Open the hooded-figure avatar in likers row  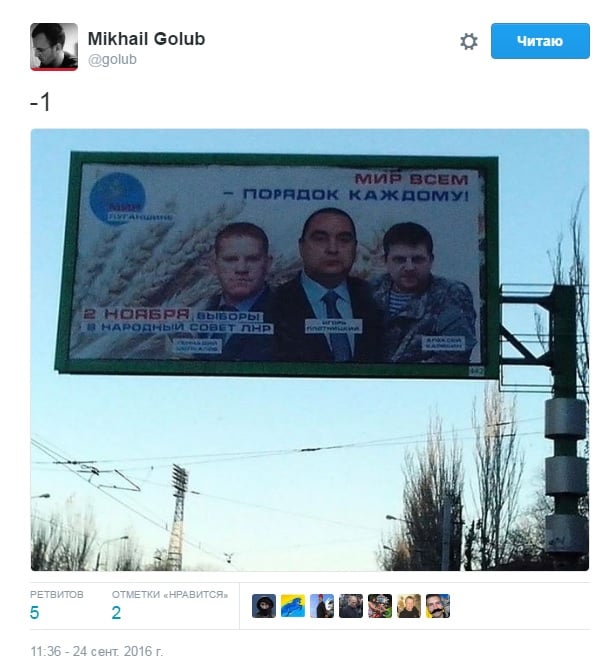pyautogui.click(x=264, y=606)
